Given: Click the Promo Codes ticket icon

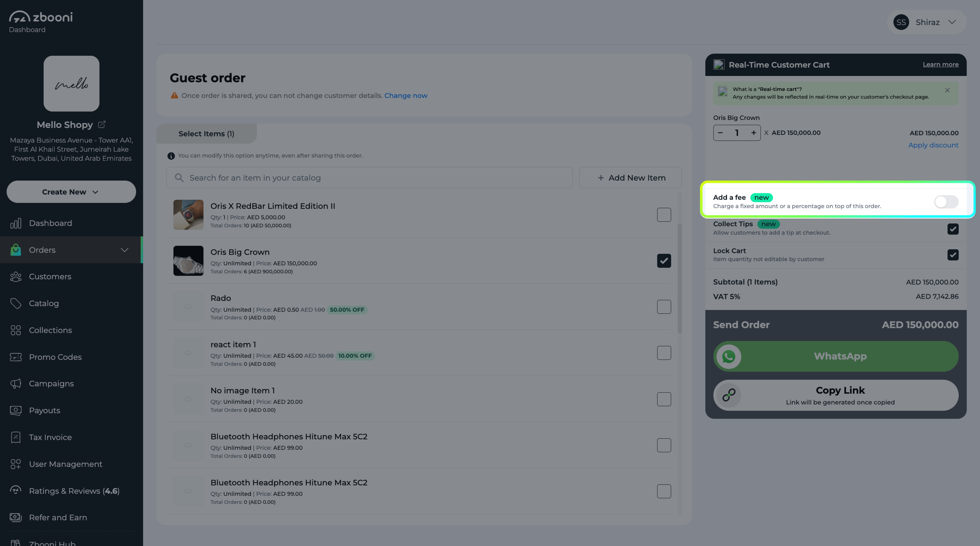Looking at the screenshot, I should (16, 357).
